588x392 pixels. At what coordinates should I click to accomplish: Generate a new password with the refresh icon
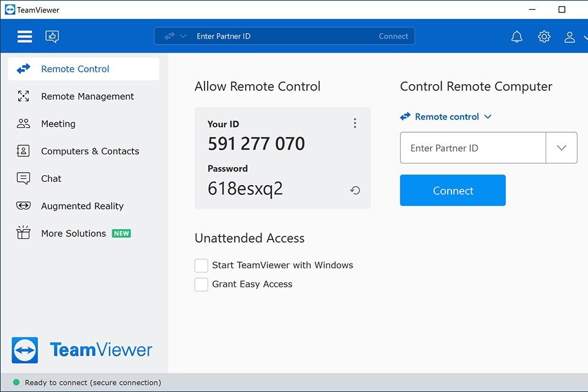[355, 190]
